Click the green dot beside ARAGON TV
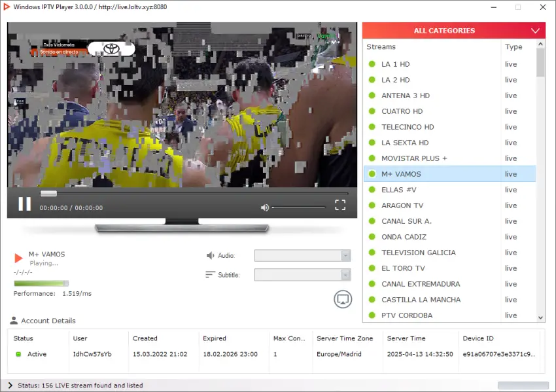The image size is (556, 392). click(372, 205)
